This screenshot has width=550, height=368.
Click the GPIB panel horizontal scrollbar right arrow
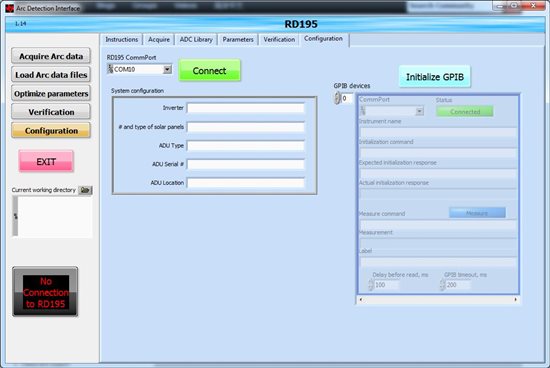click(515, 300)
